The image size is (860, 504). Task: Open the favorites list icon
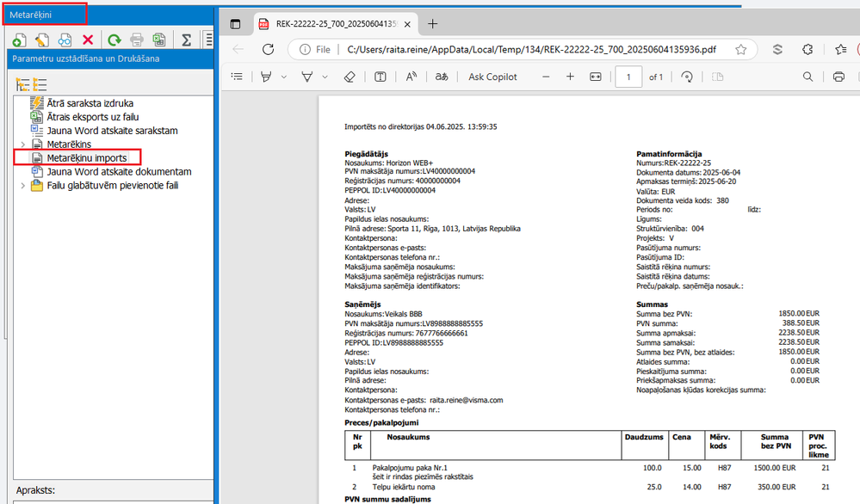[841, 49]
